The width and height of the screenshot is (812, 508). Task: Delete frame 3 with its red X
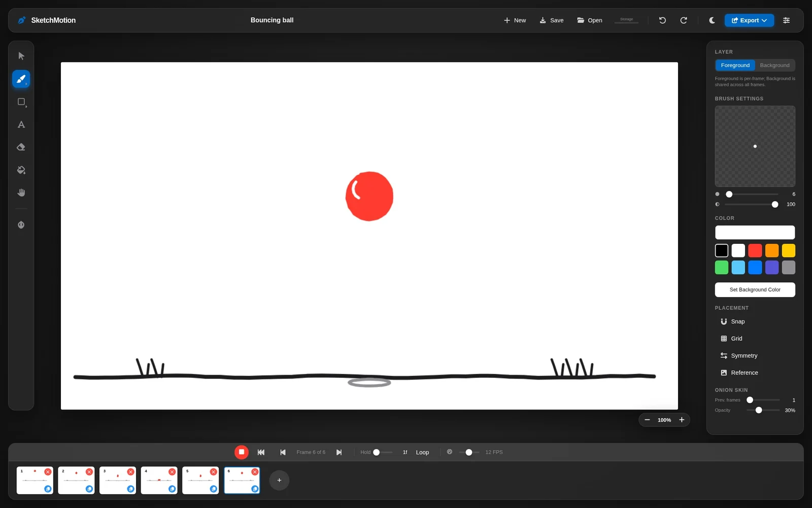(130, 472)
